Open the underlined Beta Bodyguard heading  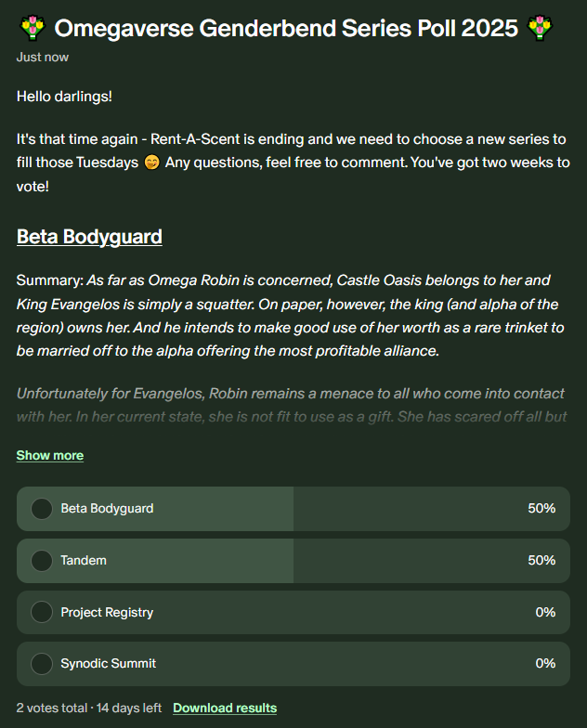tap(89, 237)
